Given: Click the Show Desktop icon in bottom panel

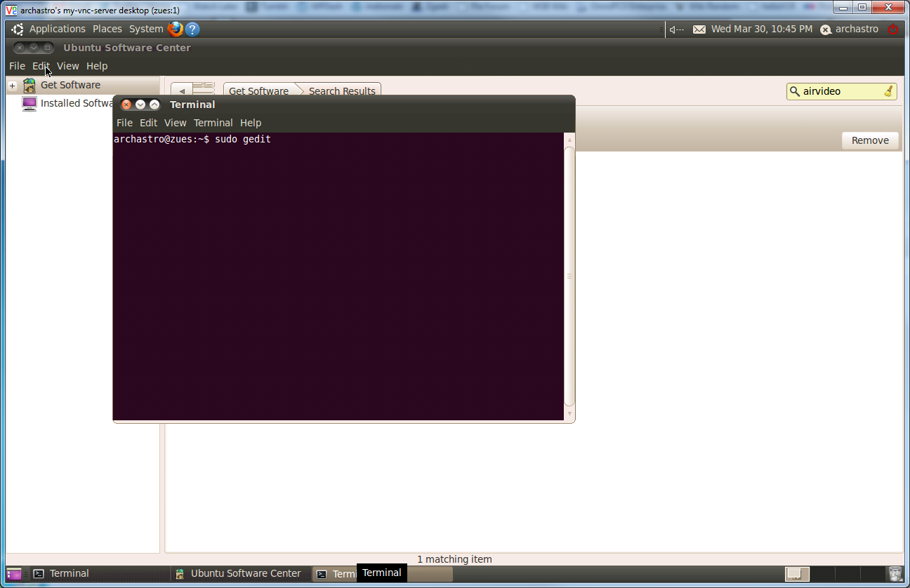Looking at the screenshot, I should pyautogui.click(x=14, y=574).
